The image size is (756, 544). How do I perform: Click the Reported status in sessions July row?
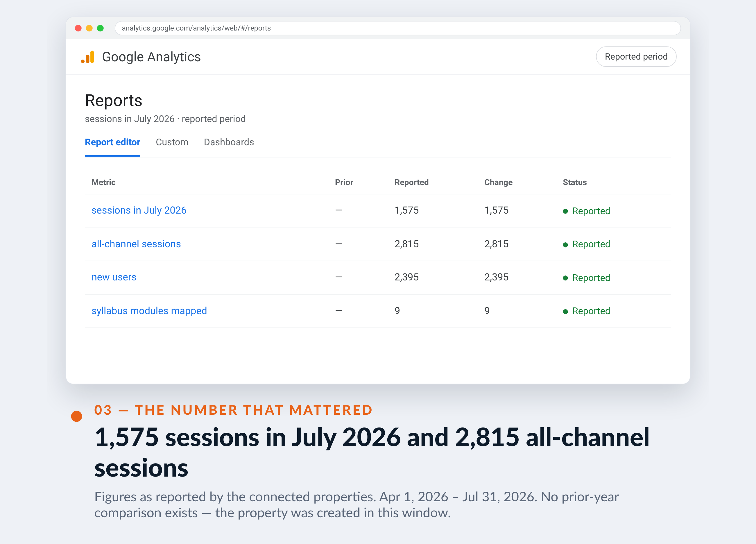point(586,211)
